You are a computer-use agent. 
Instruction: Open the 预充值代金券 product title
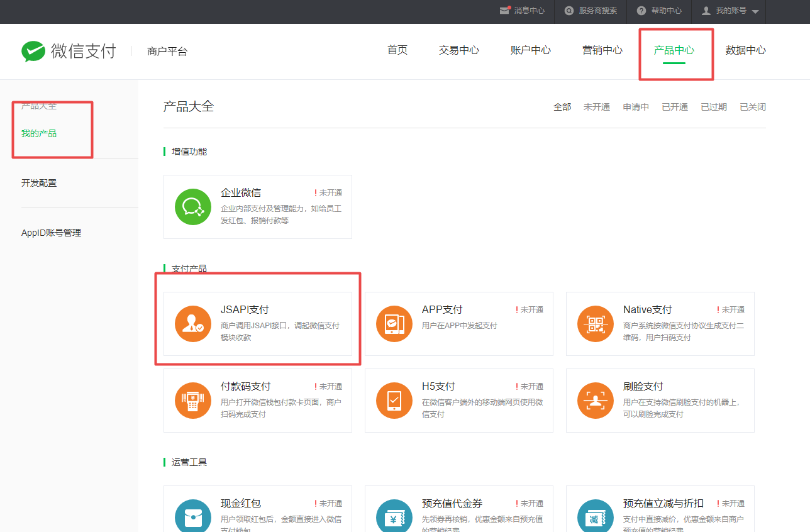tap(452, 504)
